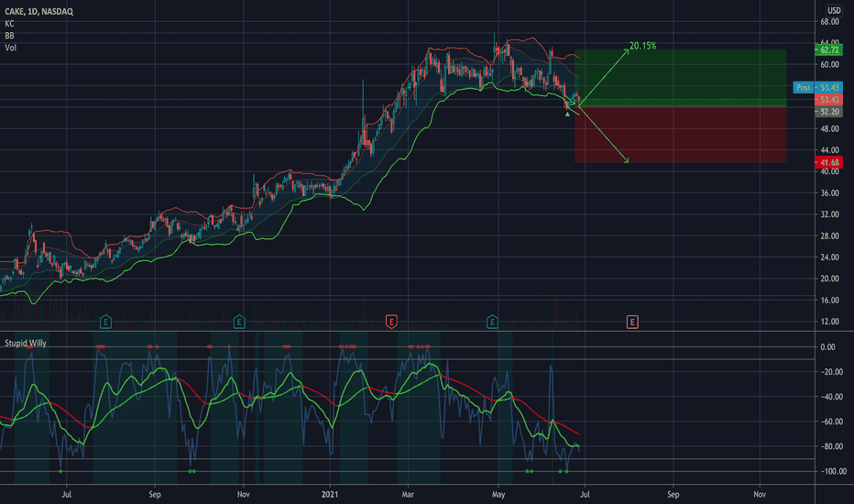Image resolution: width=854 pixels, height=504 pixels.
Task: Click the 48.00 price scale value
Action: pyautogui.click(x=830, y=128)
